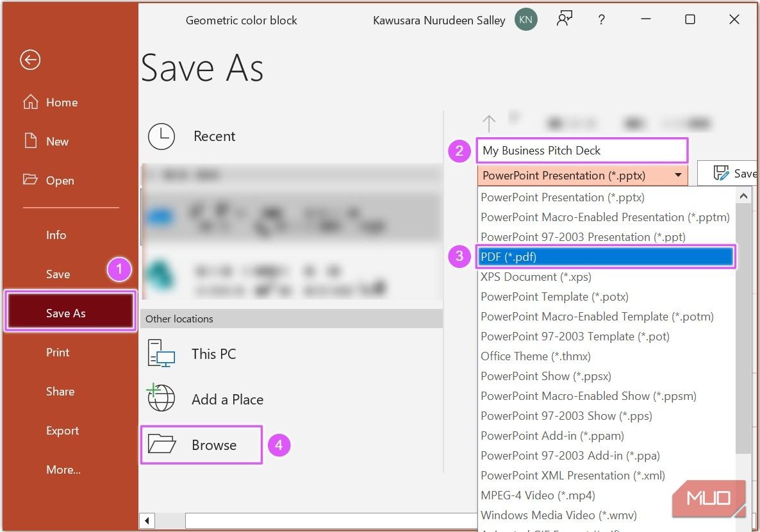The width and height of the screenshot is (760, 532).
Task: Choose Office Theme (*.thmx)
Action: pyautogui.click(x=607, y=356)
